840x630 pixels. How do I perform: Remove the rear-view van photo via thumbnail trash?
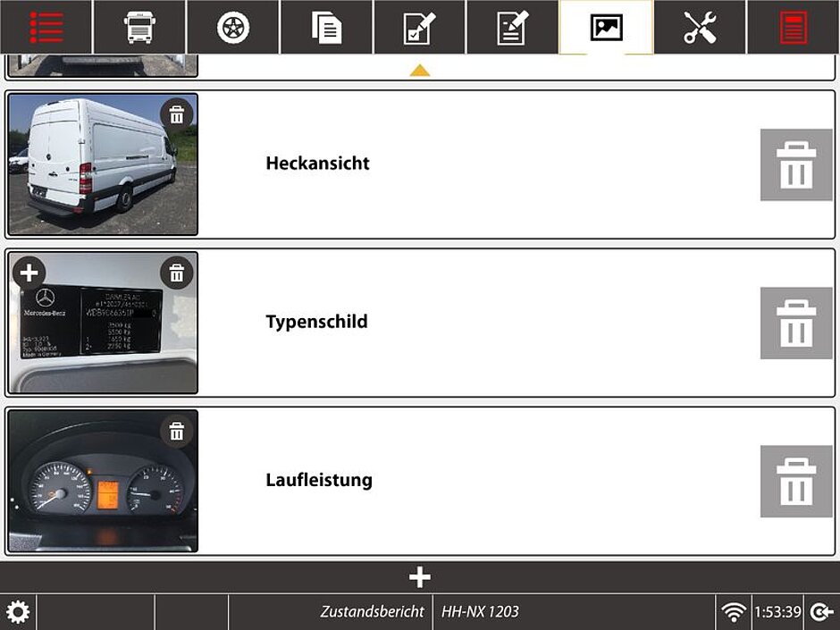pos(177,114)
